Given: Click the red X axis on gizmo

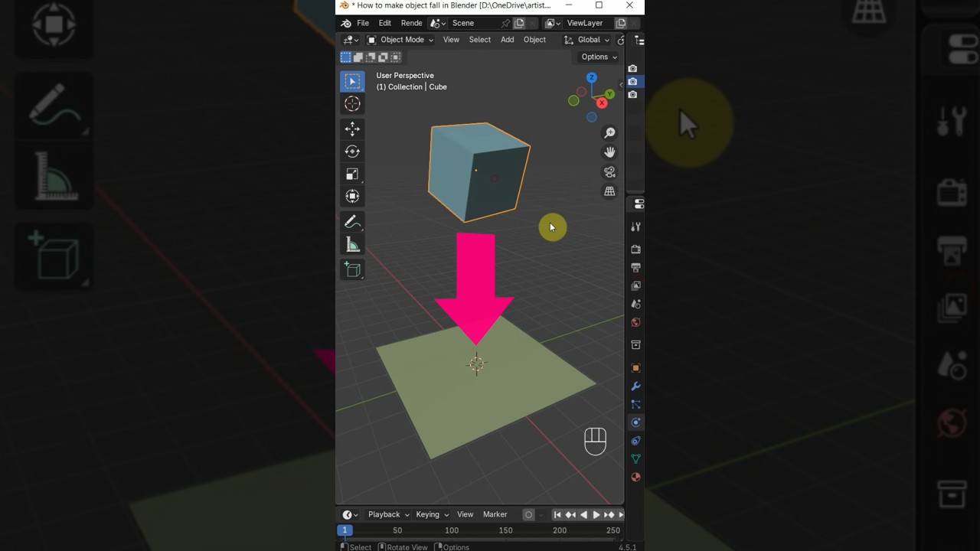Looking at the screenshot, I should (602, 103).
